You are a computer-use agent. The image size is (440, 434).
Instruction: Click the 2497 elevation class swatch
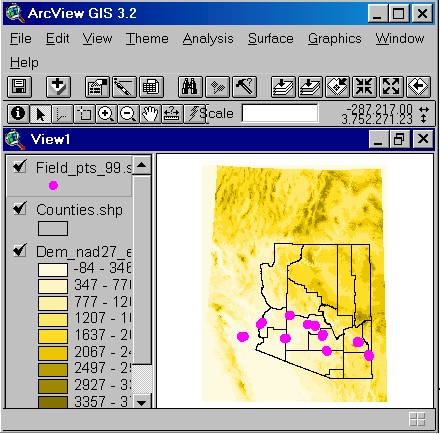click(x=53, y=370)
